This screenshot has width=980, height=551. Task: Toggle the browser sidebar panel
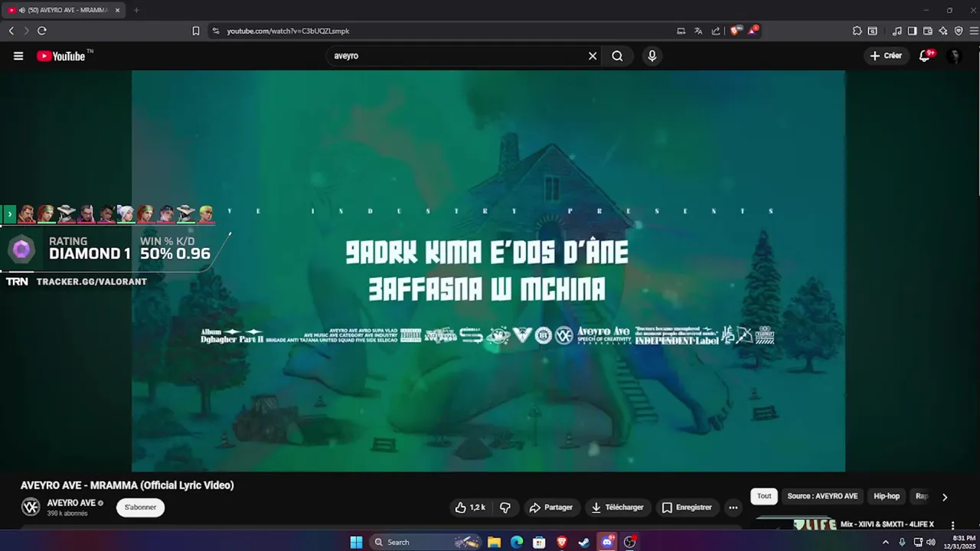pos(912,31)
